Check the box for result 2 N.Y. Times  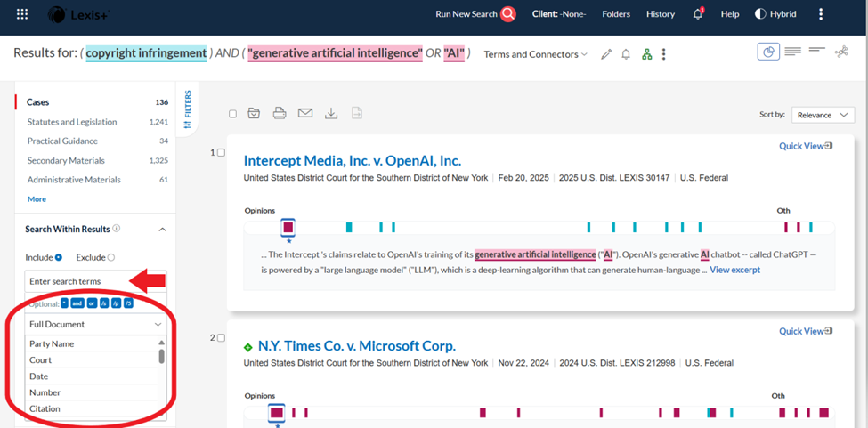[221, 338]
